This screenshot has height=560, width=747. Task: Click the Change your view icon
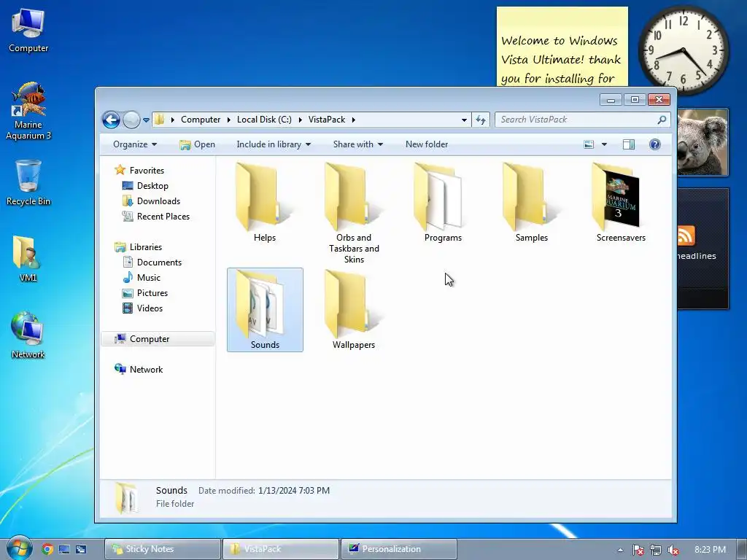[x=589, y=144]
